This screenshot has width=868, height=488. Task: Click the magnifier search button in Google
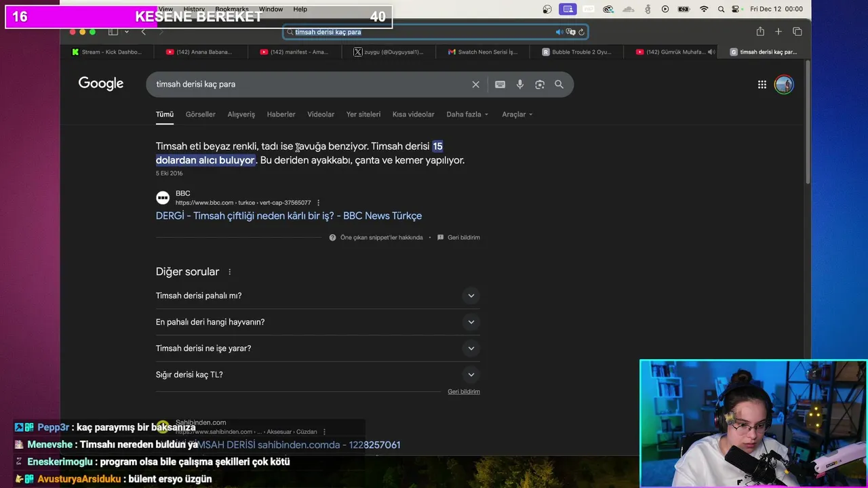tap(559, 85)
